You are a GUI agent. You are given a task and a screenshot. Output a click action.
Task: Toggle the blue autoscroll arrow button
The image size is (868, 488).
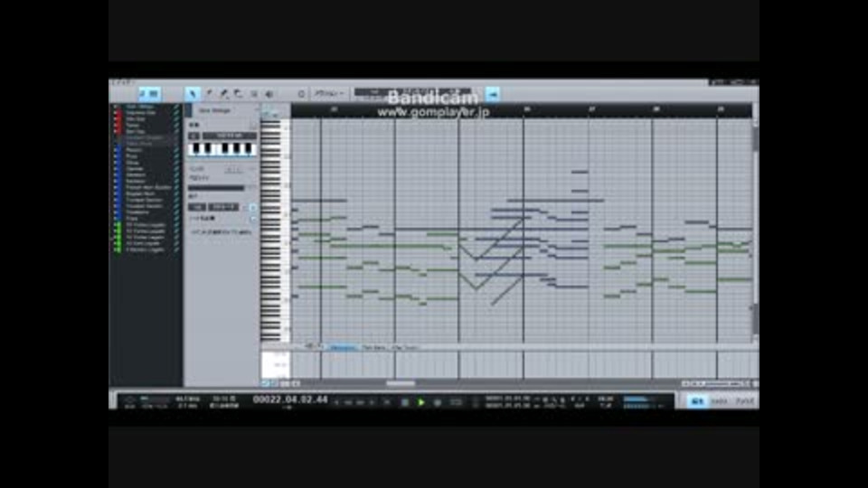[x=493, y=94]
